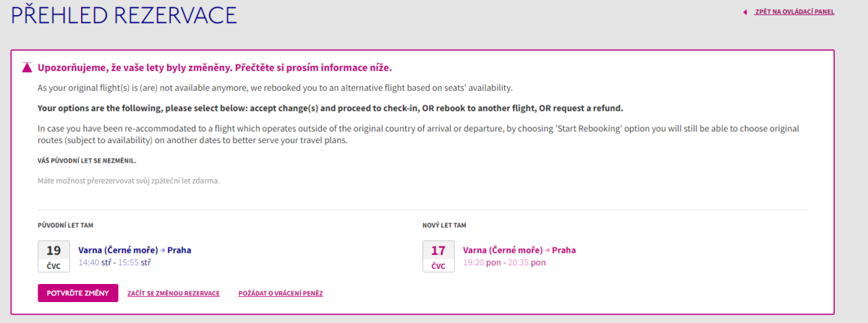This screenshot has height=323, width=868.
Task: Click the arrow in the original Varna–Praha route
Action: [163, 251]
